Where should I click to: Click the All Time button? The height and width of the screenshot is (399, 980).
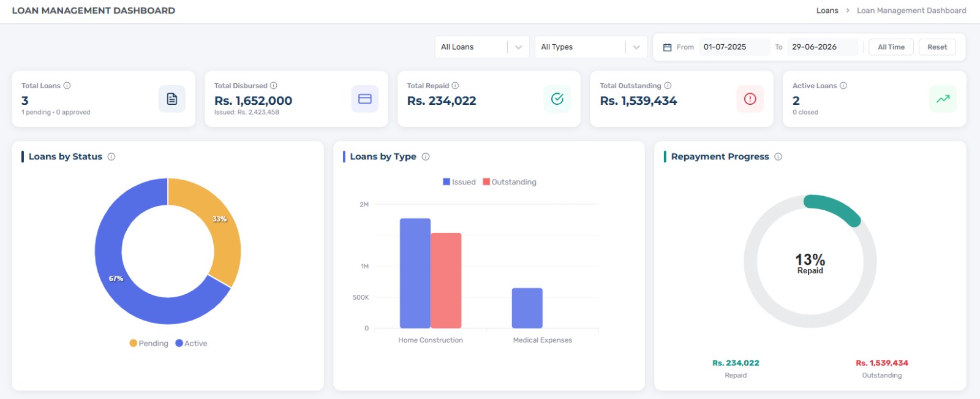tap(891, 47)
